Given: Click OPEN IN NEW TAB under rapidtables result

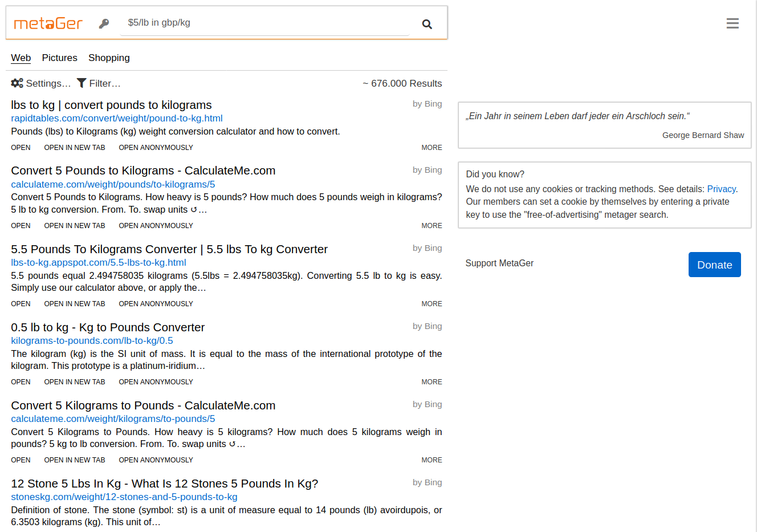Looking at the screenshot, I should [x=75, y=148].
